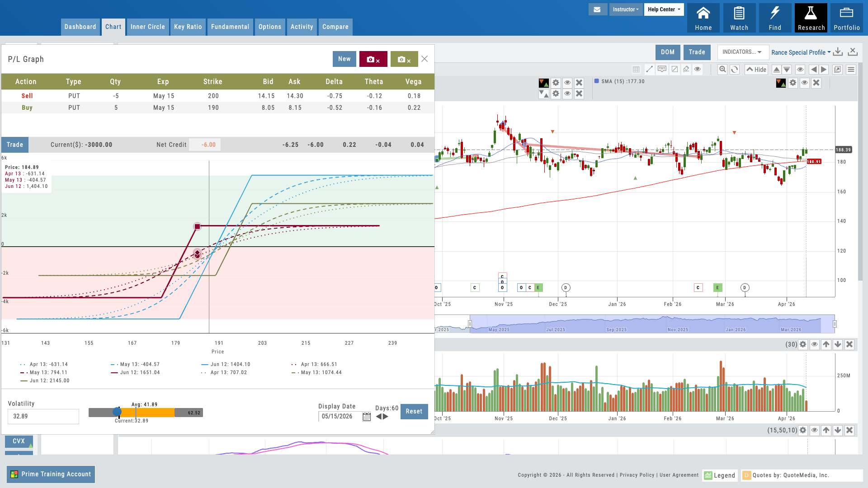Open the Key Ratio tab
Screen dimensions: 868x488
[188, 27]
